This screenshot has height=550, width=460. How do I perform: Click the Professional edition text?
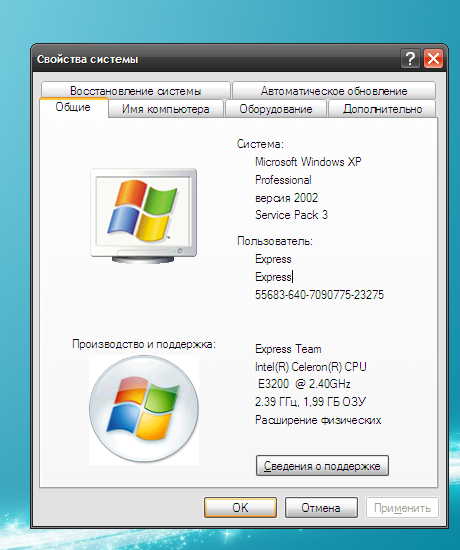click(283, 180)
